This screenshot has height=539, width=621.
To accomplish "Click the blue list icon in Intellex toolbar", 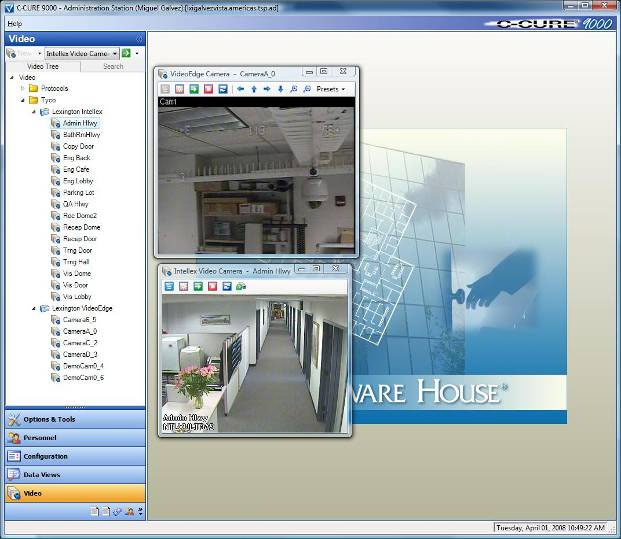I will pyautogui.click(x=169, y=286).
